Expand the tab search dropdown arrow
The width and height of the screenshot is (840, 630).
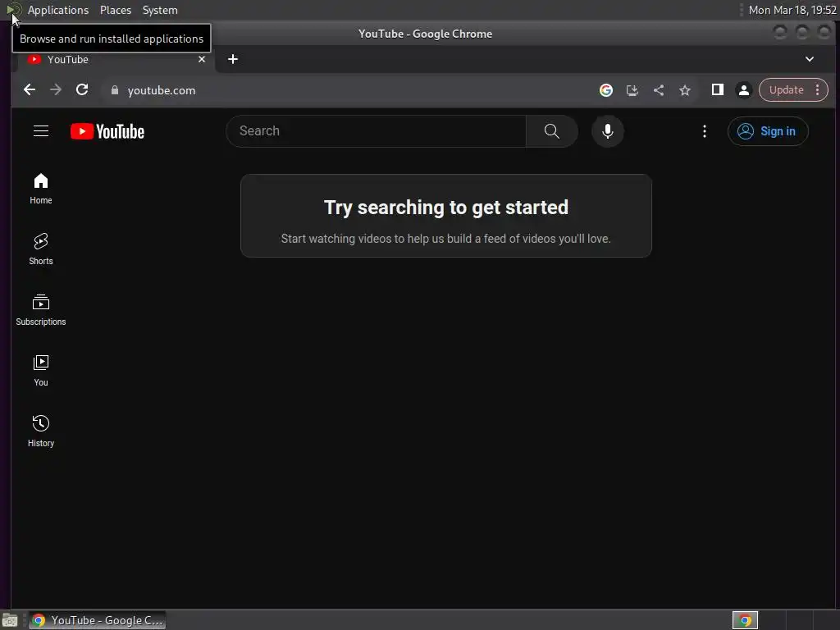point(810,59)
